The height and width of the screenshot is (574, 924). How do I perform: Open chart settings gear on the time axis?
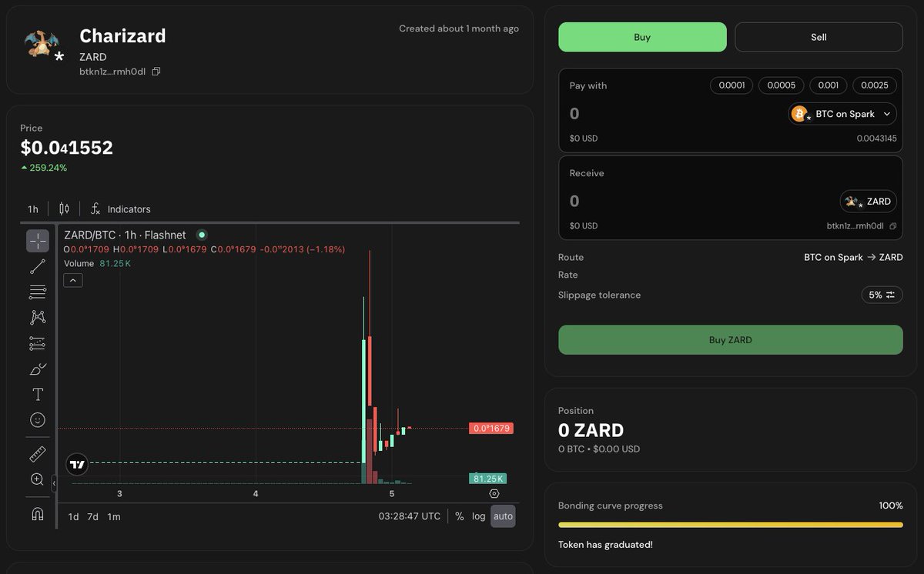(x=494, y=493)
